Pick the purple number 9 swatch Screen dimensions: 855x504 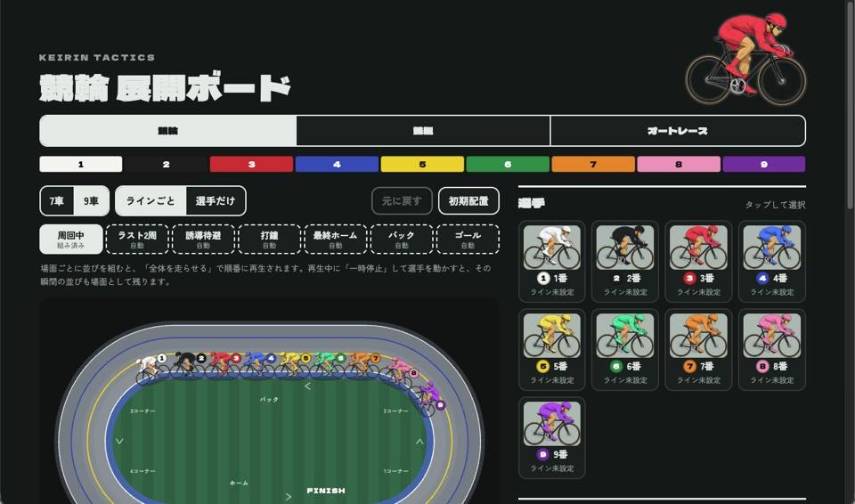tap(764, 164)
